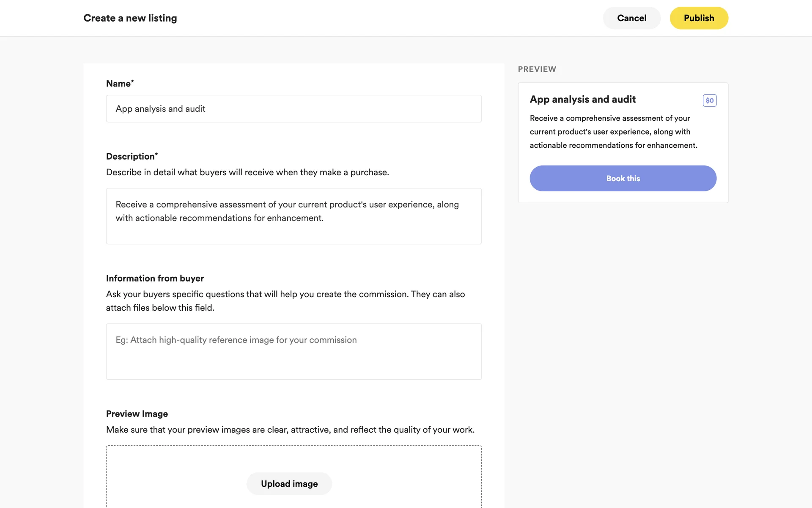
Task: Click the Name field label
Action: pos(120,84)
